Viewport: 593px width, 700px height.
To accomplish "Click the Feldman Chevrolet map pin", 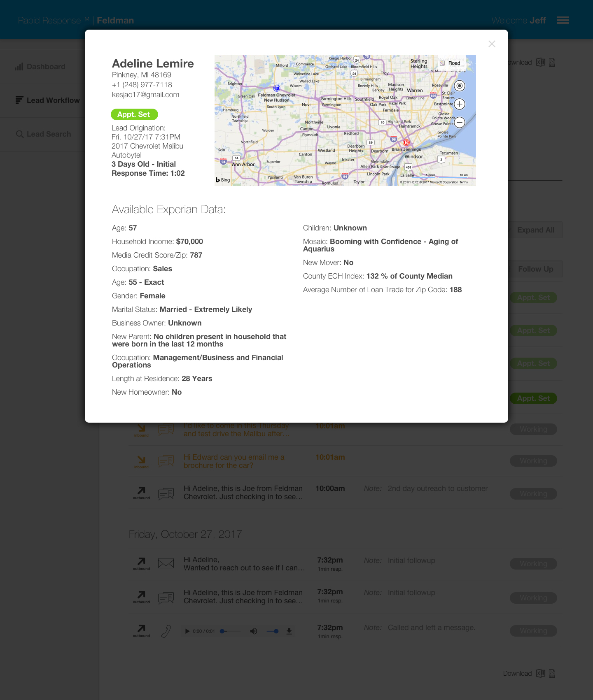I will tap(277, 88).
